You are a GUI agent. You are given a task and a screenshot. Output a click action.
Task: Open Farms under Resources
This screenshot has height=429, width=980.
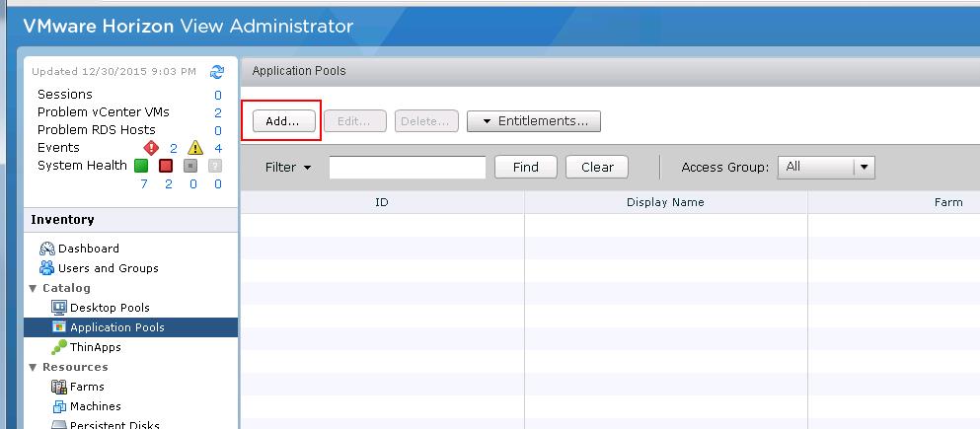pyautogui.click(x=87, y=387)
